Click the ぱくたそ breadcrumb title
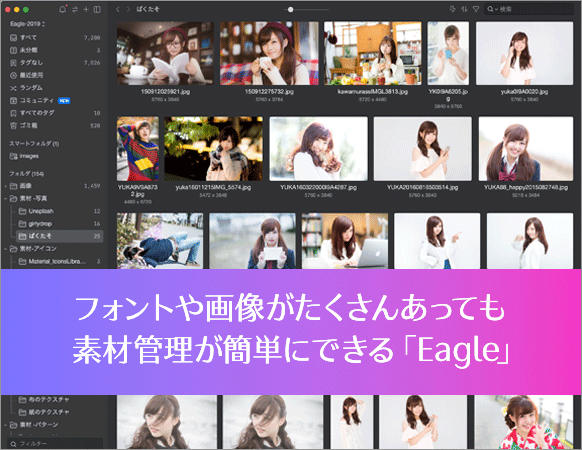582x450 pixels. click(148, 9)
